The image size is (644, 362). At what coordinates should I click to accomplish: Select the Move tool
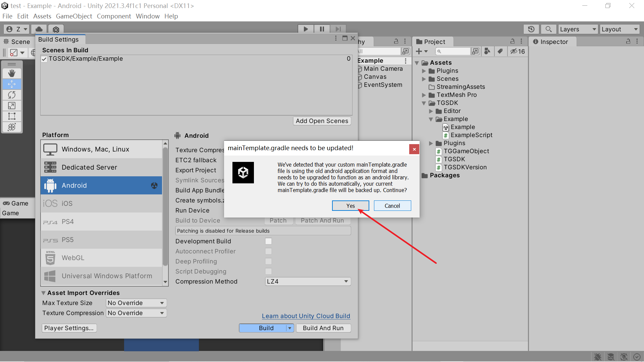click(12, 84)
